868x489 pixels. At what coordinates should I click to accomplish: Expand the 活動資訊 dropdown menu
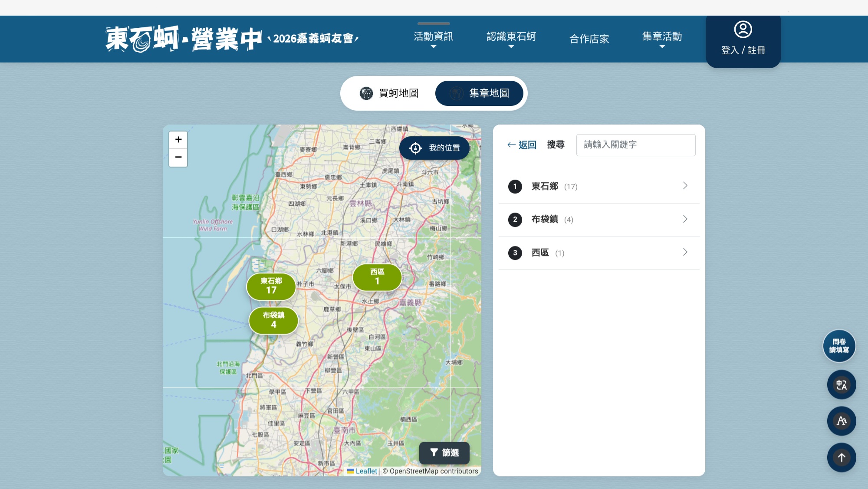tap(433, 39)
